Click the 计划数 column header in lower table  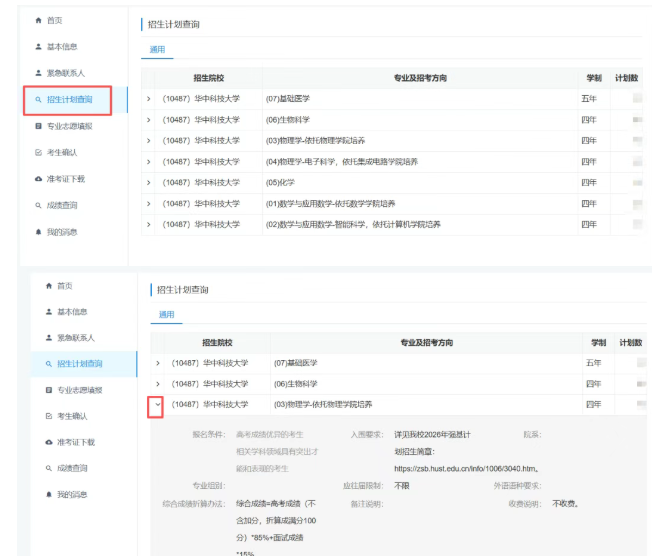[632, 342]
